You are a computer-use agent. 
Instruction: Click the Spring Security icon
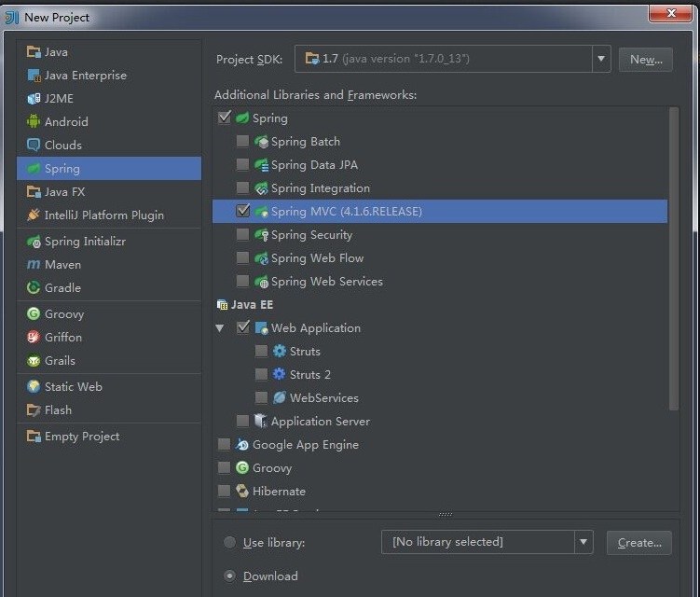[x=261, y=234]
